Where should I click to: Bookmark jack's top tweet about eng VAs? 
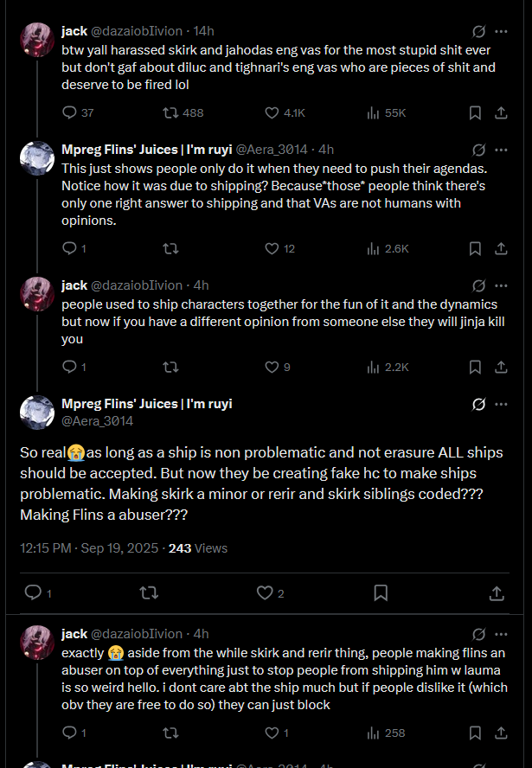point(475,112)
